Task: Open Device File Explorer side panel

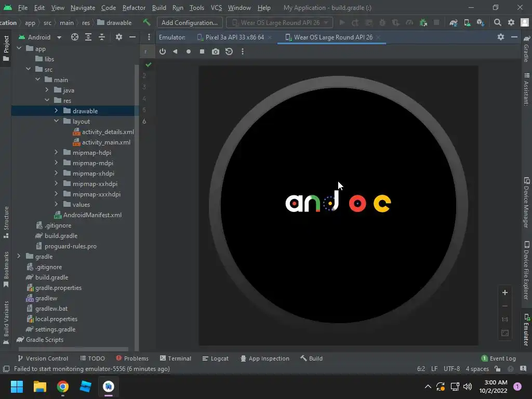Action: [x=527, y=270]
